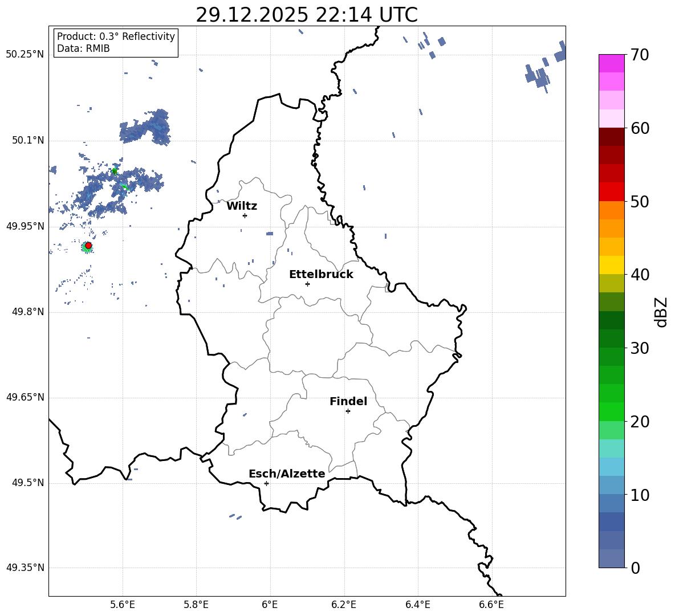
Task: Click the 6.6°E longitude label
Action: click(491, 605)
